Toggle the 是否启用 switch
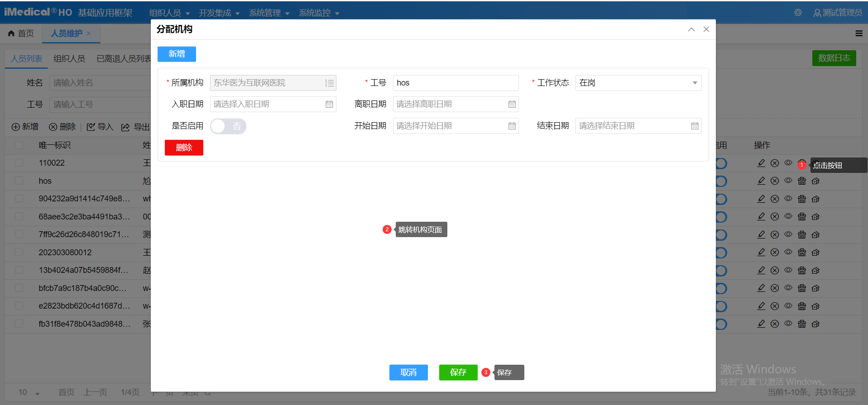This screenshot has height=405, width=868. pyautogui.click(x=228, y=126)
